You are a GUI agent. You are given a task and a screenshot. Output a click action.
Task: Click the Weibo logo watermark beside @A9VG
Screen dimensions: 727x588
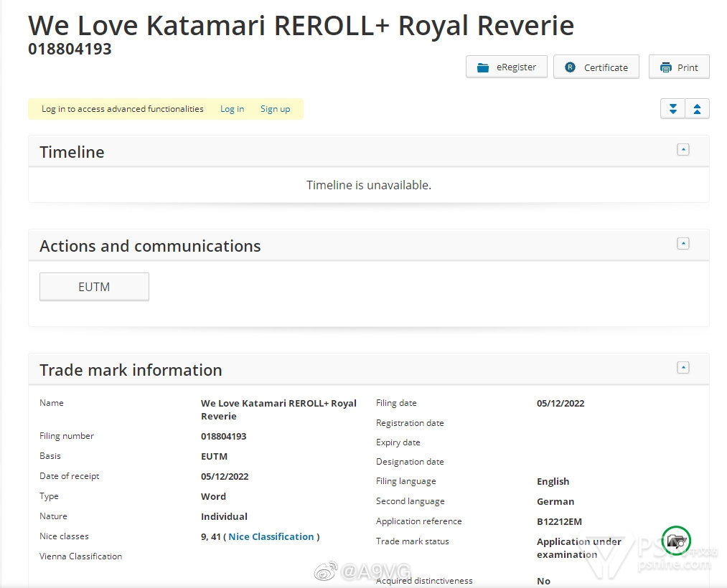(325, 571)
